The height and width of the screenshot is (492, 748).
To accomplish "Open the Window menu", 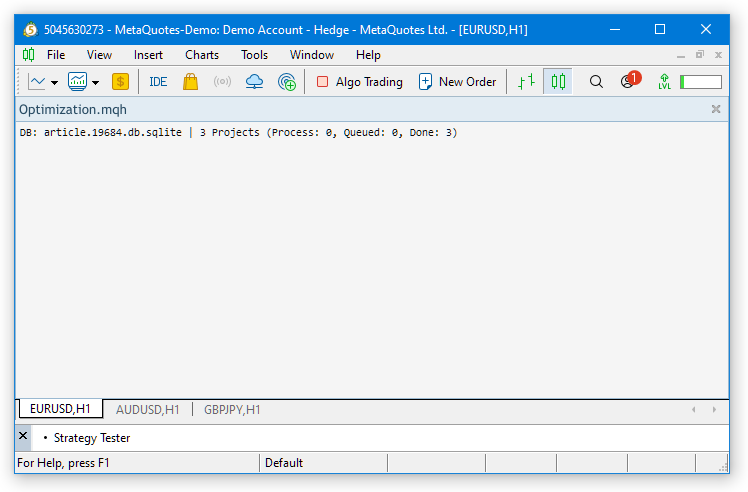I will pos(312,55).
